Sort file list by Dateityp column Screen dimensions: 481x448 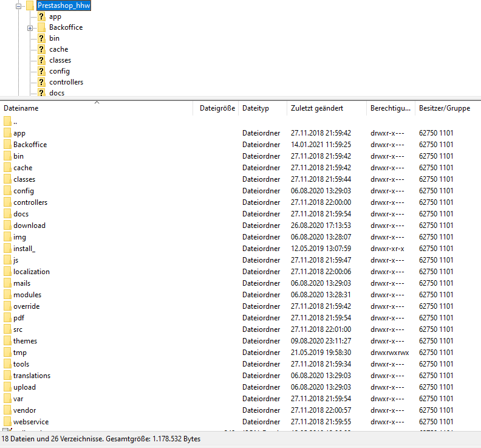pyautogui.click(x=263, y=108)
